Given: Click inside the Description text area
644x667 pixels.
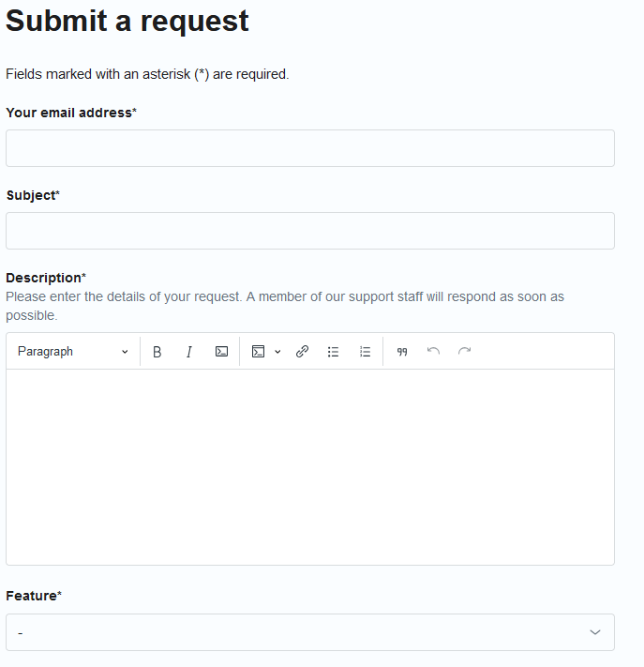Looking at the screenshot, I should [310, 466].
